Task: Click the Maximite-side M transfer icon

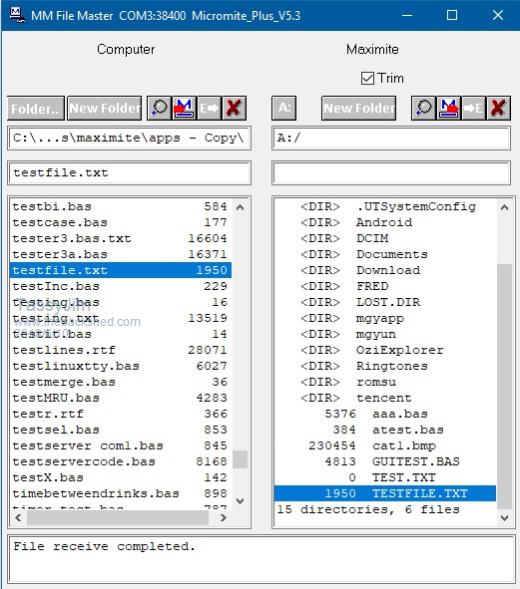Action: pyautogui.click(x=449, y=108)
